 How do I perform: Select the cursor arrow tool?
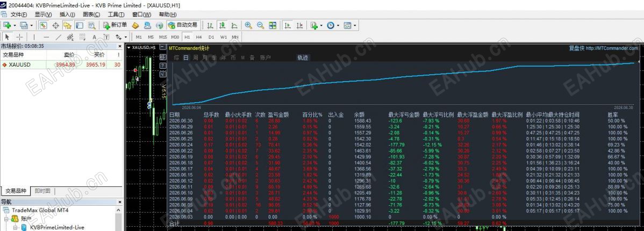[7, 37]
